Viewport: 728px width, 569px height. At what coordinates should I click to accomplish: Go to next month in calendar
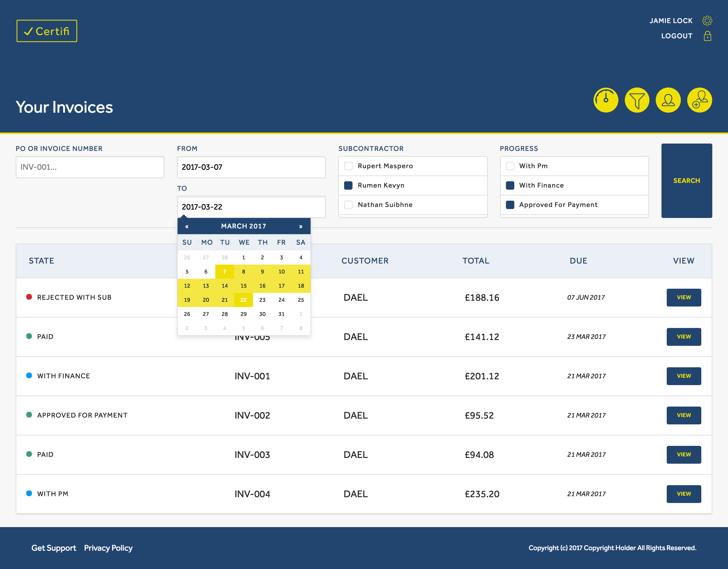[x=300, y=226]
